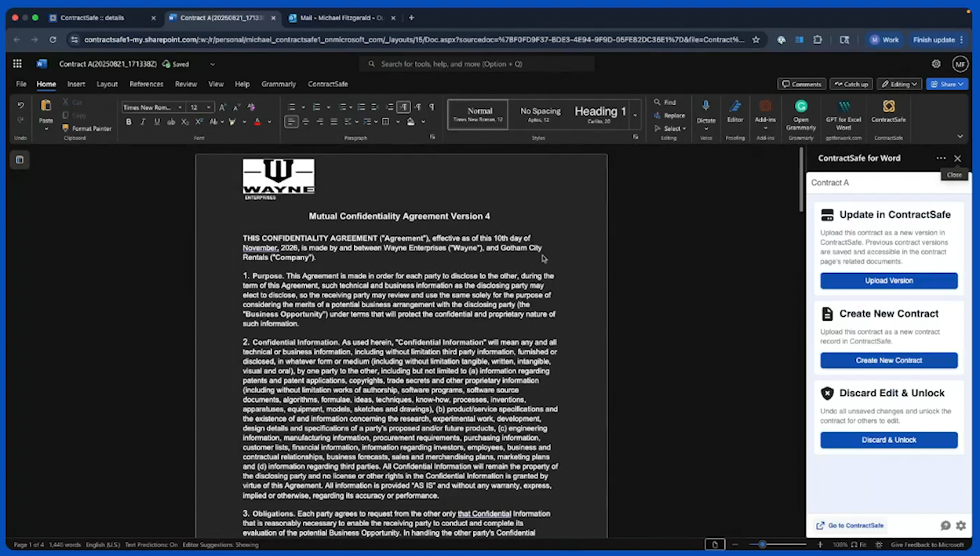Toggle underline formatting

coord(157,122)
